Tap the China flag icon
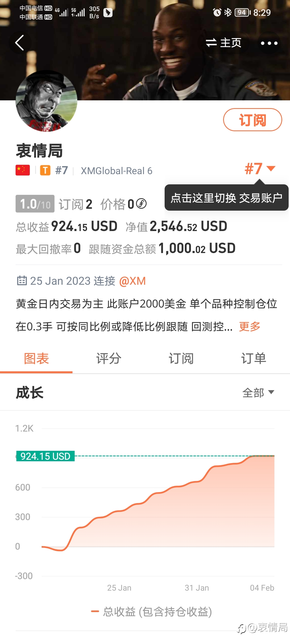Image resolution: width=290 pixels, height=644 pixels. click(x=23, y=170)
